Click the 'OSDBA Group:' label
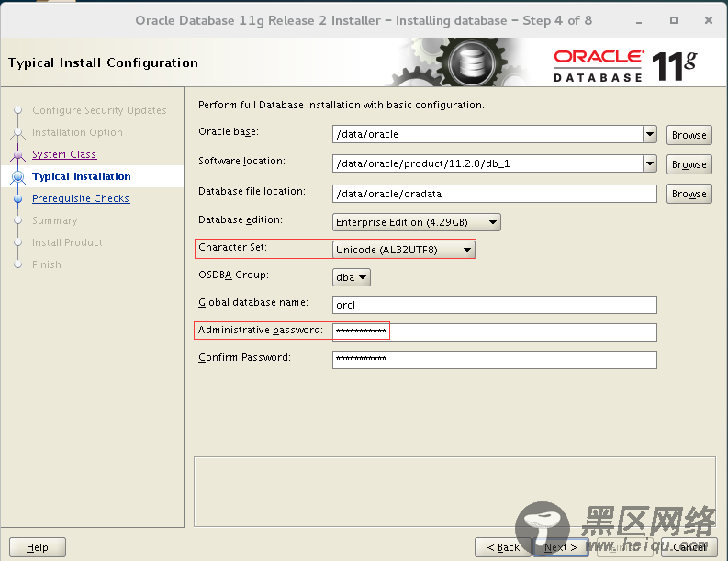 (233, 275)
